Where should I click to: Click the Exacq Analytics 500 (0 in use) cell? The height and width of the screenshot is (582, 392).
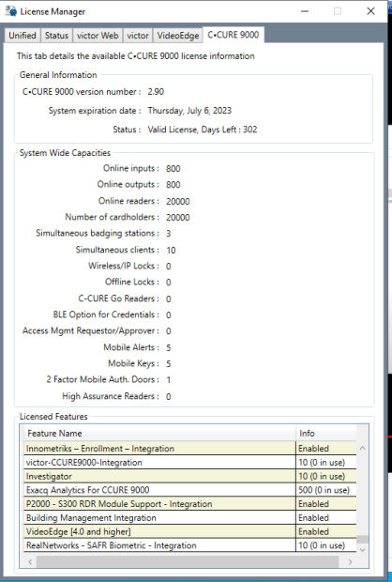[x=326, y=490]
